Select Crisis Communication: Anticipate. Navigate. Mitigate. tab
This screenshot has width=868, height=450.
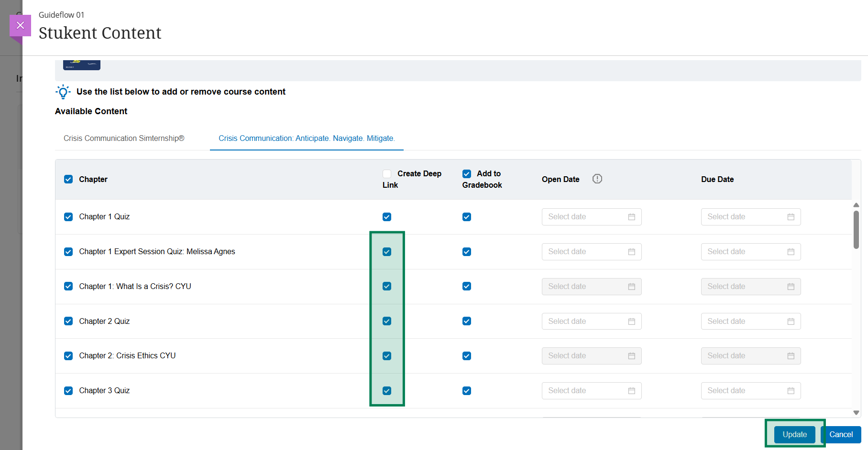click(x=307, y=139)
